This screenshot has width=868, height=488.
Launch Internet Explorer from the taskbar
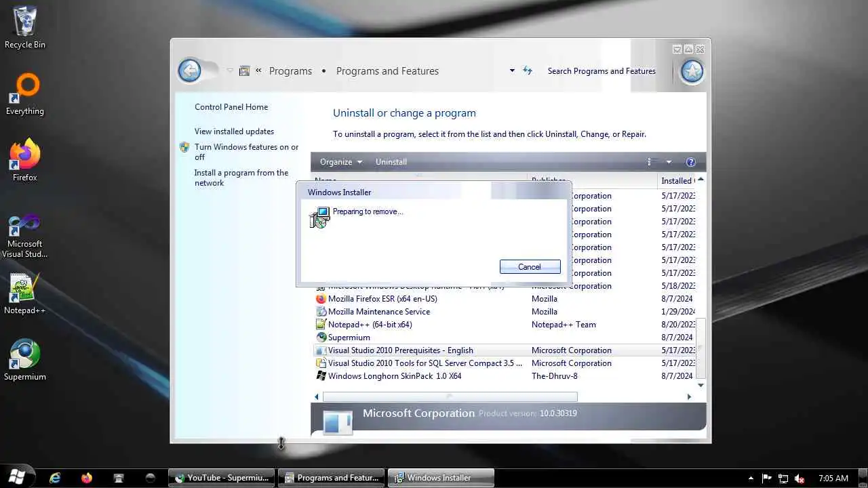click(55, 478)
